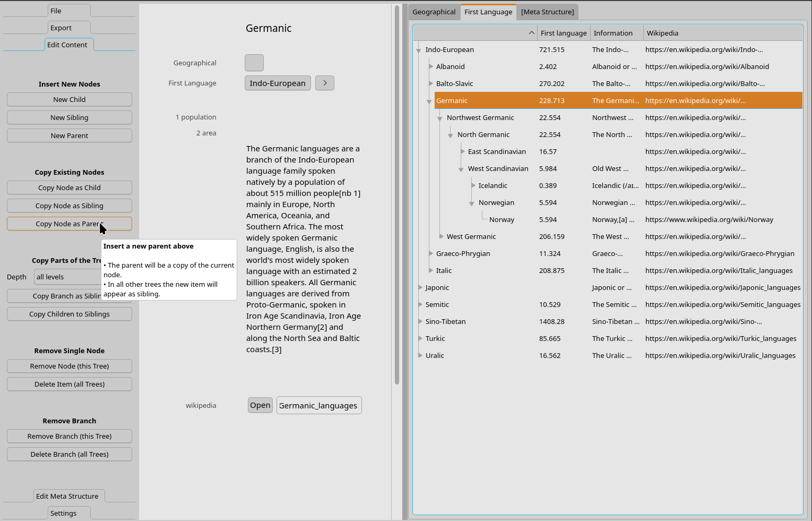Collapse the Indo-European root node
This screenshot has height=521, width=812.
pyautogui.click(x=419, y=50)
